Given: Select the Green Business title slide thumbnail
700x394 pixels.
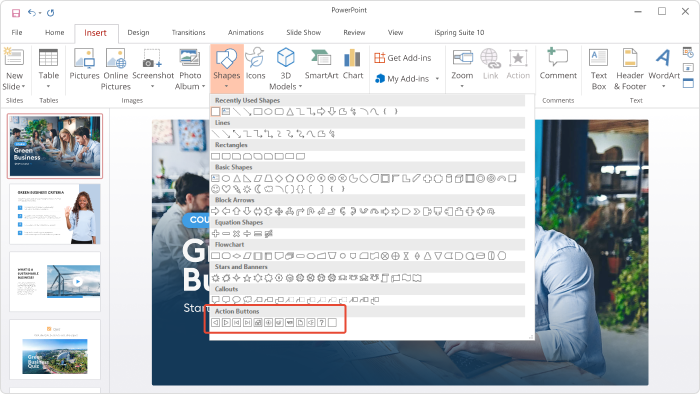Looking at the screenshot, I should pyautogui.click(x=55, y=146).
